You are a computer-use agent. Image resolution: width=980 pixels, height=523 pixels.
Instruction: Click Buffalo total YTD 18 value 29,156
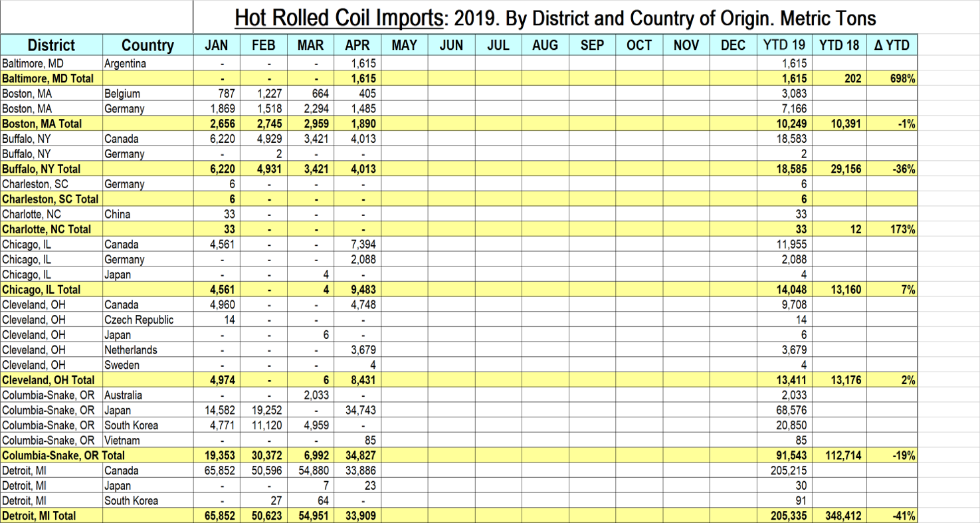(x=839, y=169)
